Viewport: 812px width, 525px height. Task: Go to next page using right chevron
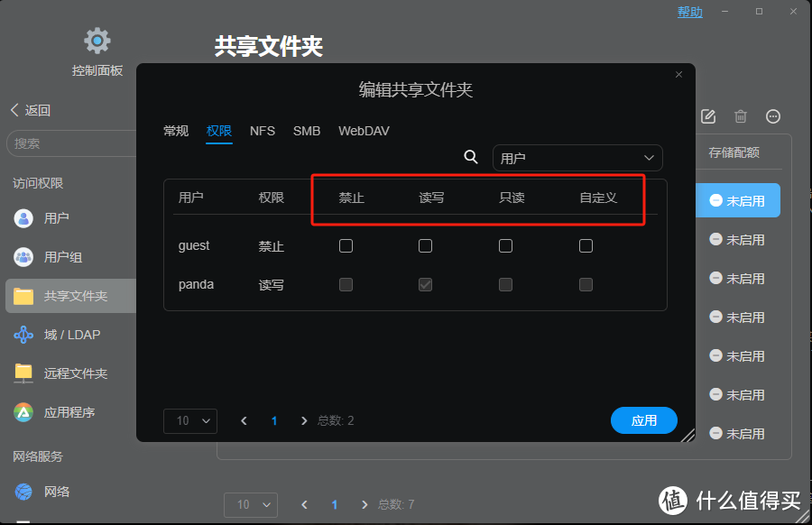pyautogui.click(x=304, y=420)
